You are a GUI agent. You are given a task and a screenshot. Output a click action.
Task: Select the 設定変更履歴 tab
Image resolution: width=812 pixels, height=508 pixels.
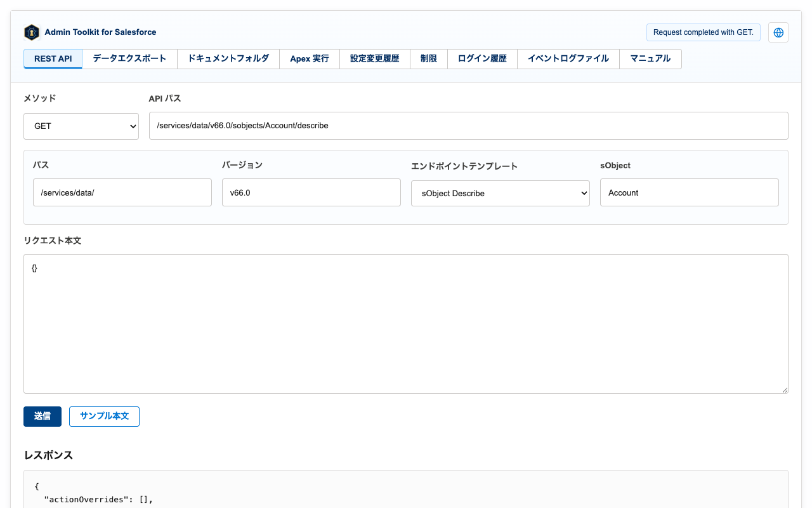pyautogui.click(x=375, y=58)
